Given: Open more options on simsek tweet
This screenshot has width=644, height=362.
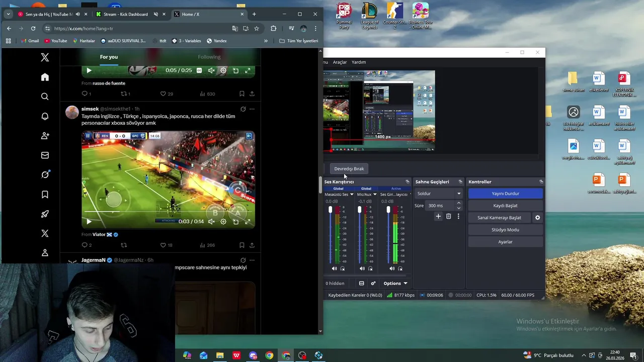Looking at the screenshot, I should point(252,109).
